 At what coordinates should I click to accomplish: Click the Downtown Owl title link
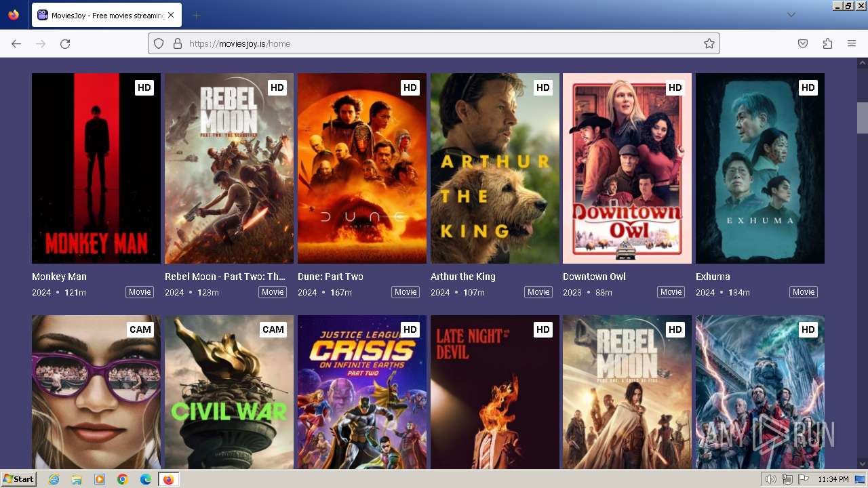[x=594, y=277]
